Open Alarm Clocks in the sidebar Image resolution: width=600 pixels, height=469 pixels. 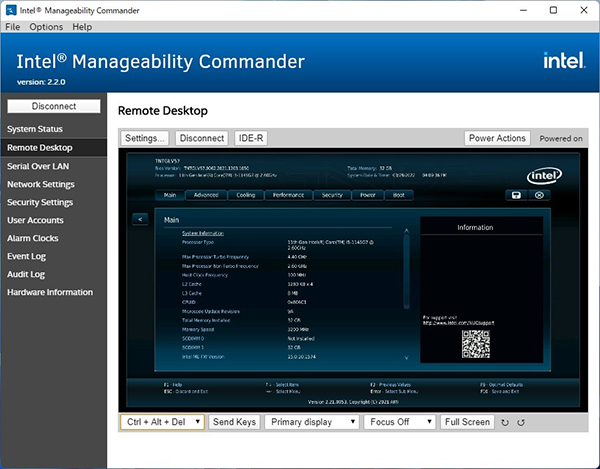(54, 238)
